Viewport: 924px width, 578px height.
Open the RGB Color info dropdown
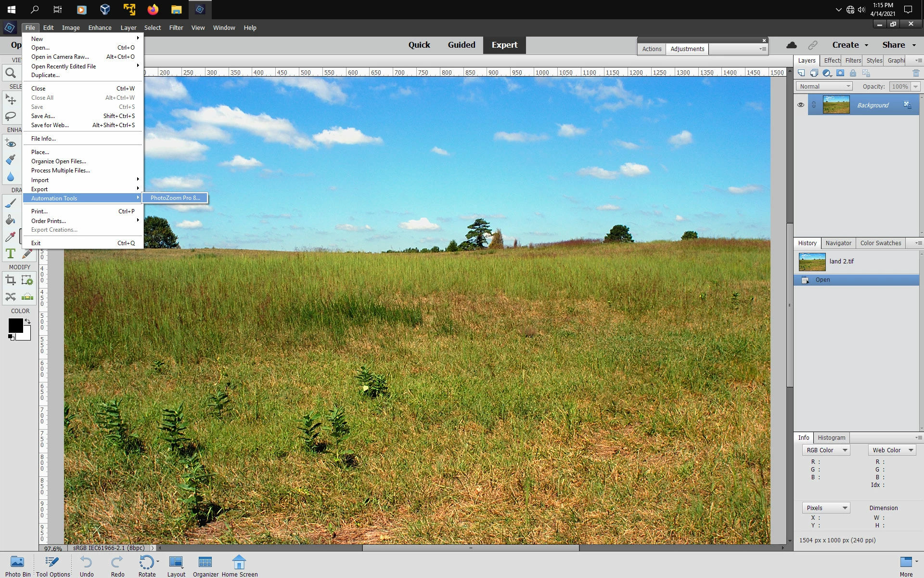tap(826, 450)
